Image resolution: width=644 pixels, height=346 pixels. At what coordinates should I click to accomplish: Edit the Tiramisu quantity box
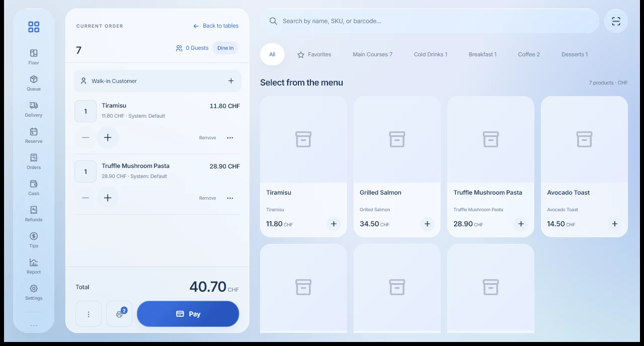[86, 111]
